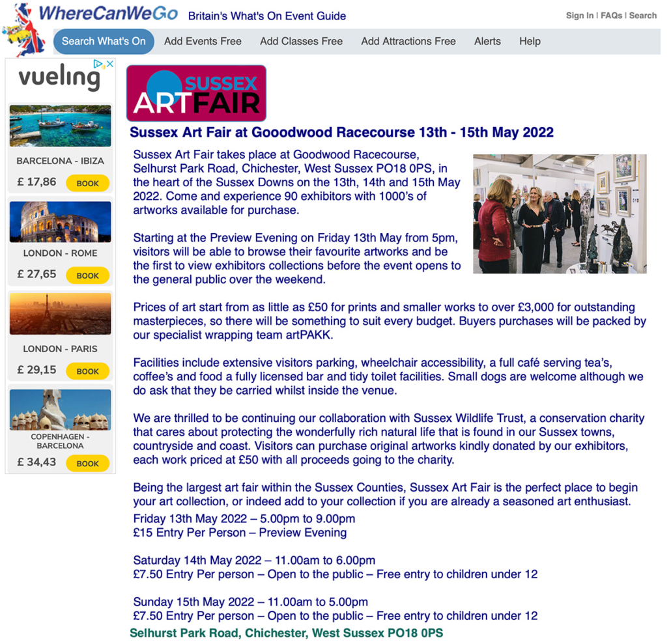Open the Paris Eiffel Tower sunset photo
The width and height of the screenshot is (671, 644).
tap(61, 314)
